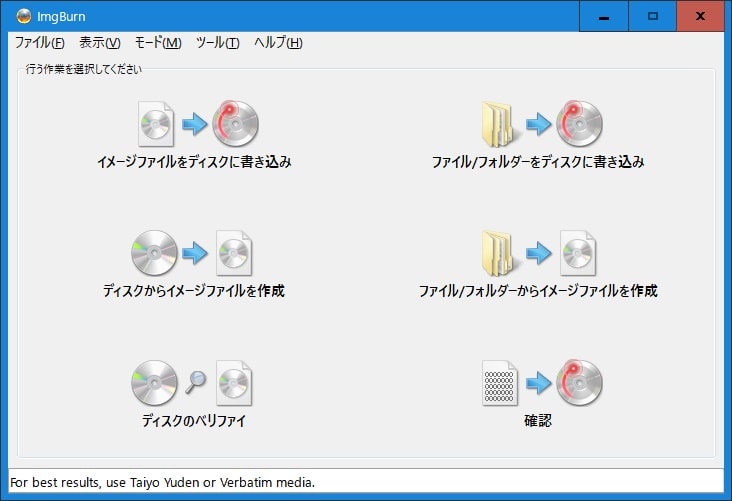Click the image file icon in write-image-to-disc mode
Screen dimensions: 732x501
click(x=156, y=124)
